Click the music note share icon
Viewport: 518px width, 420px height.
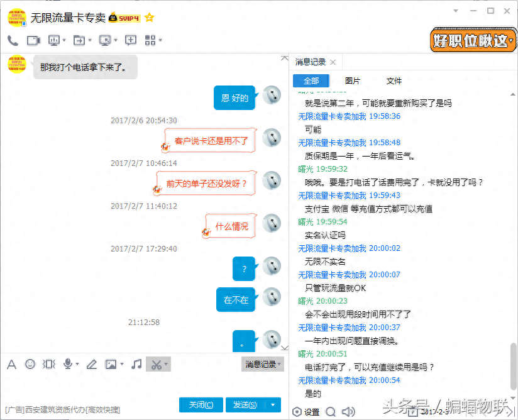tap(136, 364)
